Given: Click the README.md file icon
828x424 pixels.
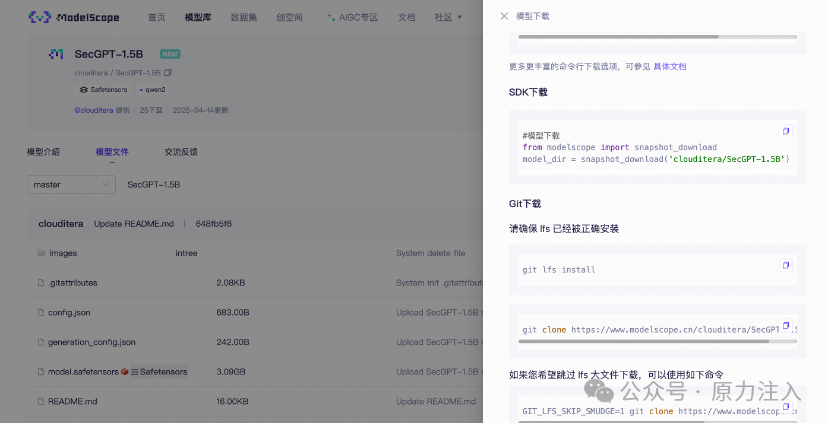Looking at the screenshot, I should coord(41,401).
